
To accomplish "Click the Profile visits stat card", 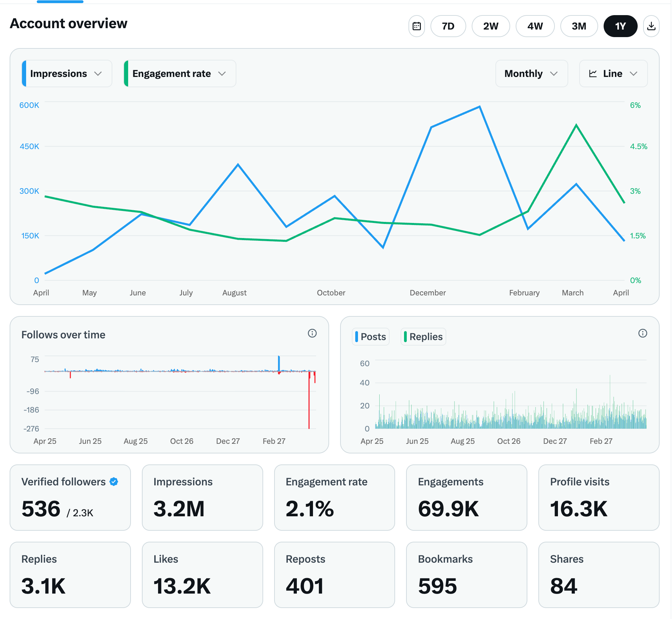I will click(598, 497).
